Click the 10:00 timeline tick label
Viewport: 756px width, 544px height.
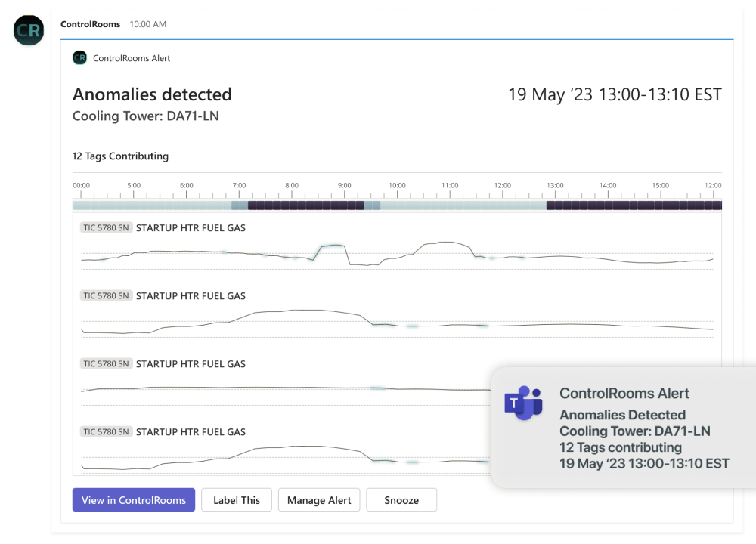coord(398,186)
